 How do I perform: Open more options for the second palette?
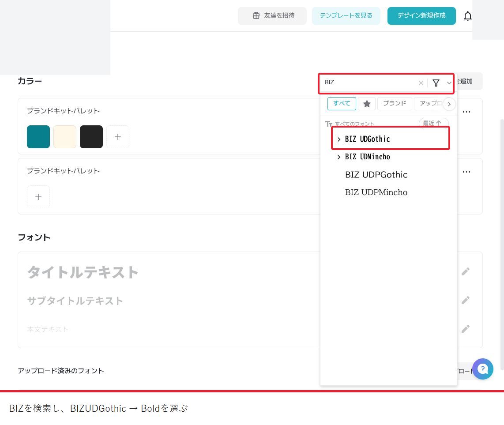[466, 172]
